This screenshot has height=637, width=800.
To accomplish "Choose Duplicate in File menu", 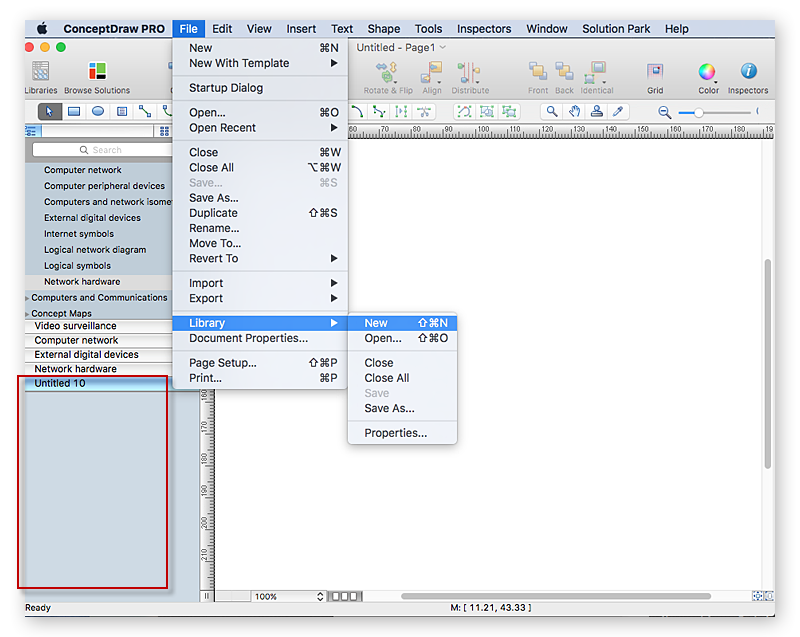I will tap(260, 213).
